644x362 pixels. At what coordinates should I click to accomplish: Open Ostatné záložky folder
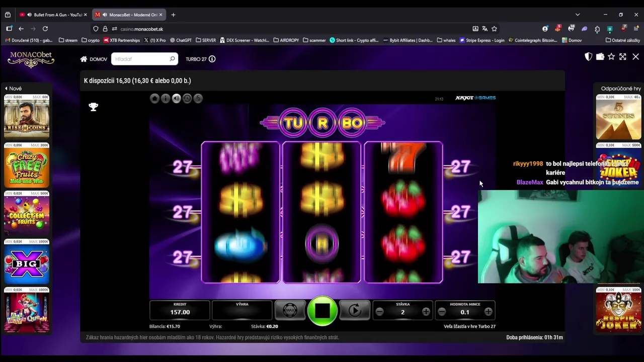point(623,40)
